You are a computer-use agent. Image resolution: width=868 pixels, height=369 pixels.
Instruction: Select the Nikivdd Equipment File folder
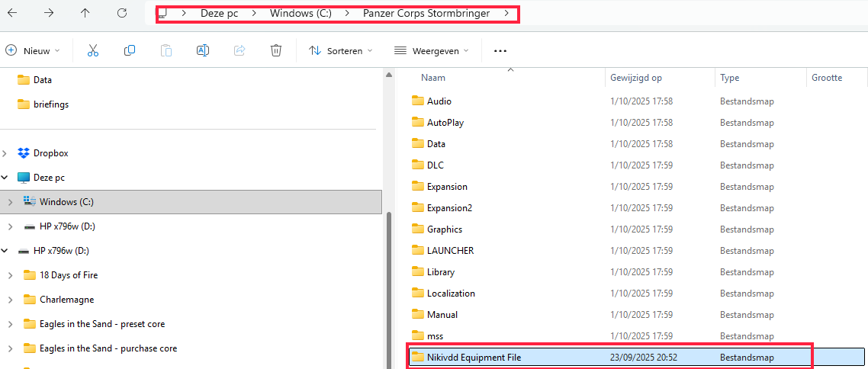[x=474, y=357]
